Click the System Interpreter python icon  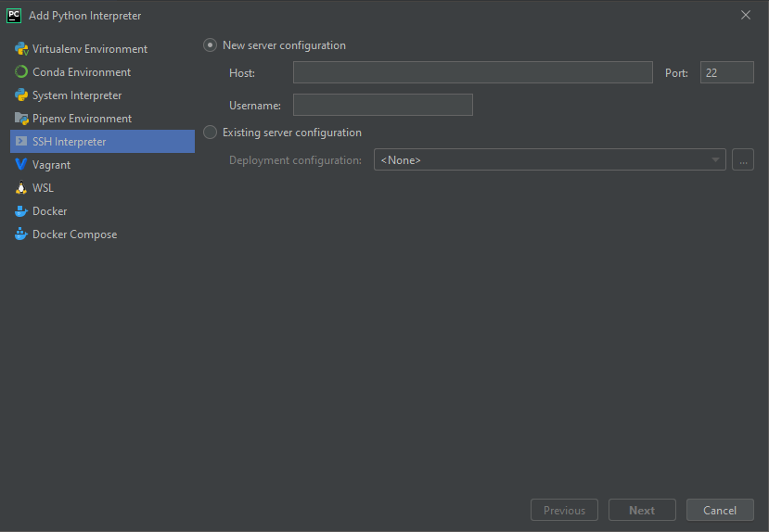tap(21, 95)
